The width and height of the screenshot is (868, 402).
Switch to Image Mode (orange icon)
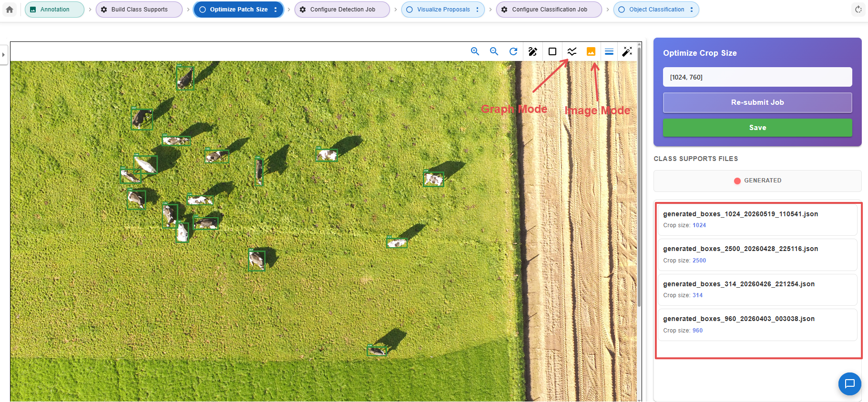591,51
